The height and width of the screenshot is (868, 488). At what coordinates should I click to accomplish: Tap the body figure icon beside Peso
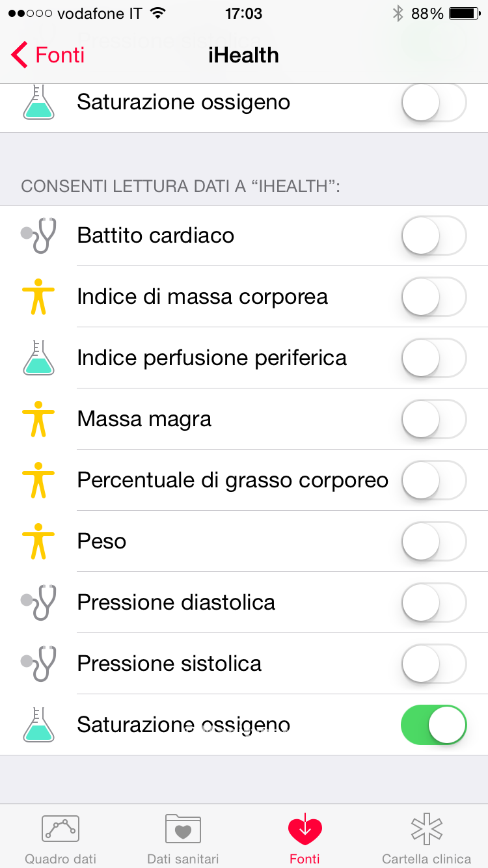(39, 541)
